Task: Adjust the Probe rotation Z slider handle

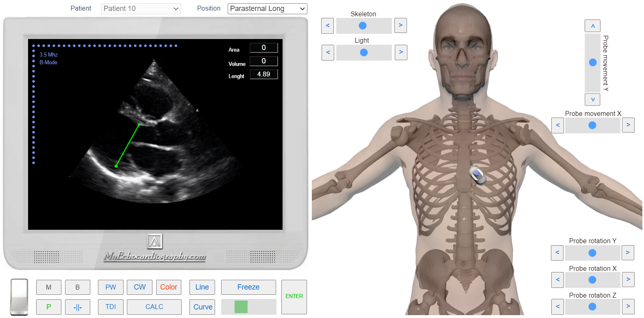Action: pyautogui.click(x=592, y=307)
